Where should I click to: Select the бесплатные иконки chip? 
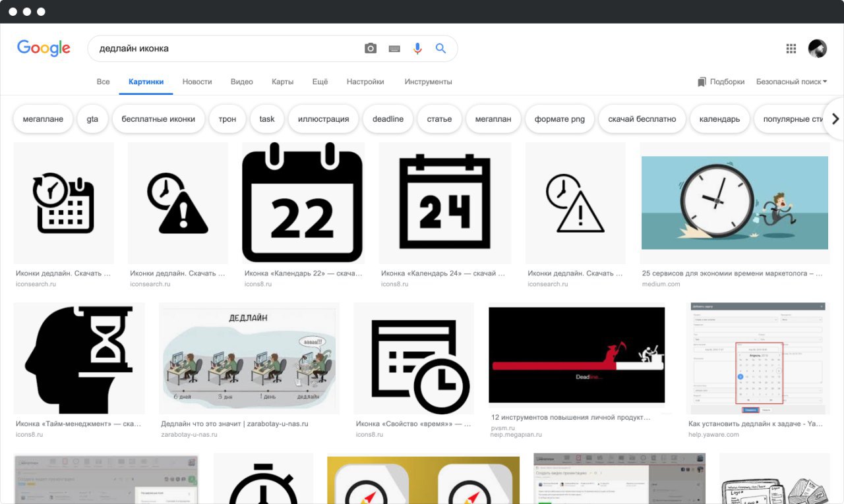(158, 119)
